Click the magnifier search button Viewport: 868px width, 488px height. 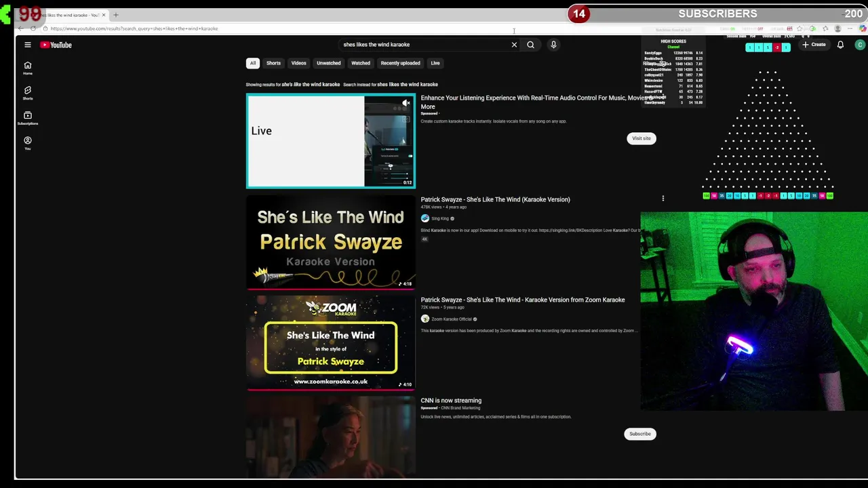[530, 45]
